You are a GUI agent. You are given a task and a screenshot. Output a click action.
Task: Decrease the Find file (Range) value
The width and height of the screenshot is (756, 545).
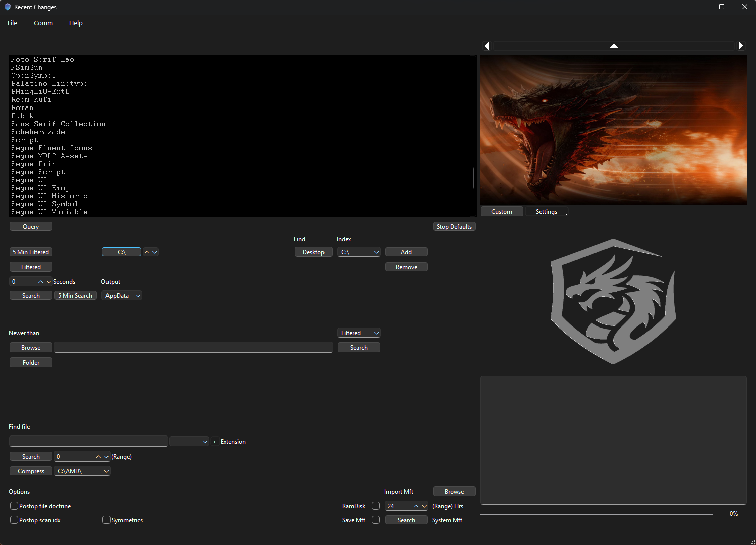(106, 457)
